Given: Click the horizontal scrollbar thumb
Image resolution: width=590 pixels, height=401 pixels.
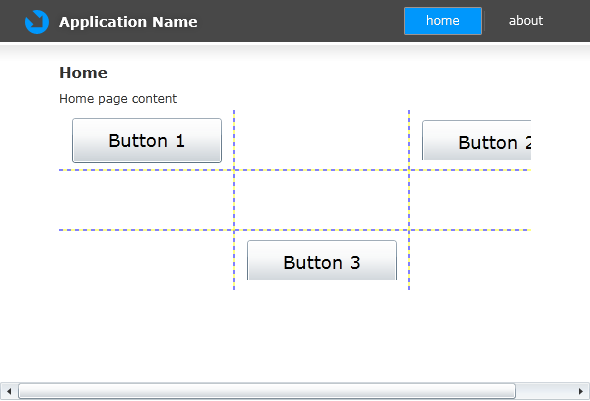Looking at the screenshot, I should click(x=267, y=391).
